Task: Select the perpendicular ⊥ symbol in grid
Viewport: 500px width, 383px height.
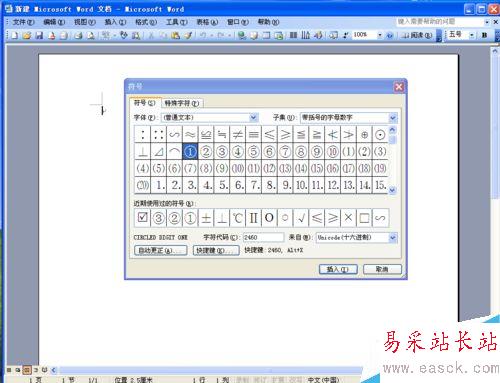Action: point(143,152)
